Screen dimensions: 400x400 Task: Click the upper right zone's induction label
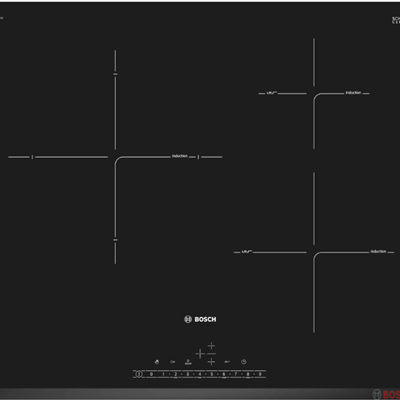353,93
